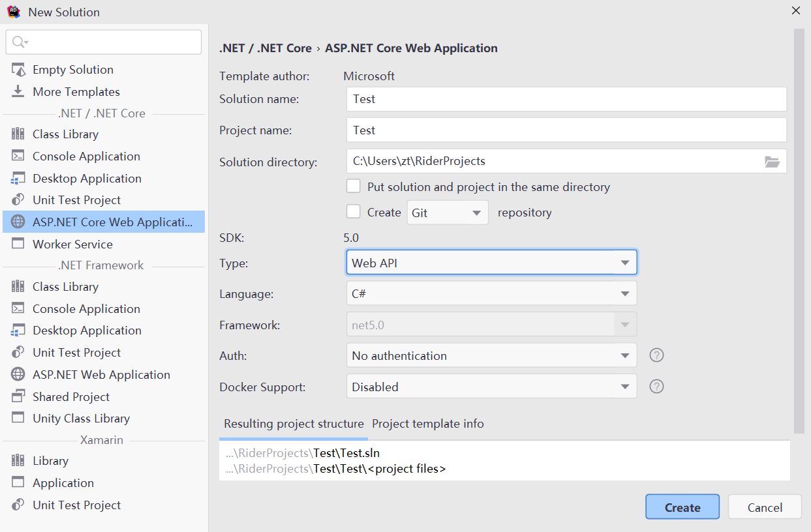Choose the Unity Class Library template icon
Image resolution: width=811 pixels, height=532 pixels.
(18, 419)
